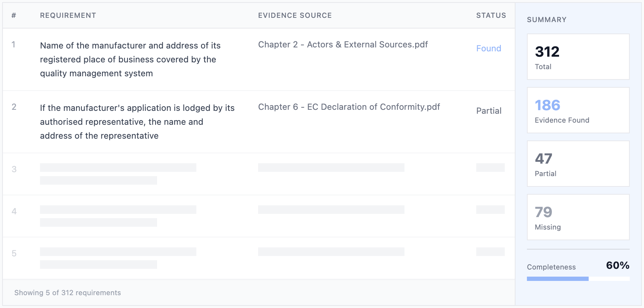Click the 312 Total summary card
This screenshot has height=308, width=644.
(x=578, y=57)
